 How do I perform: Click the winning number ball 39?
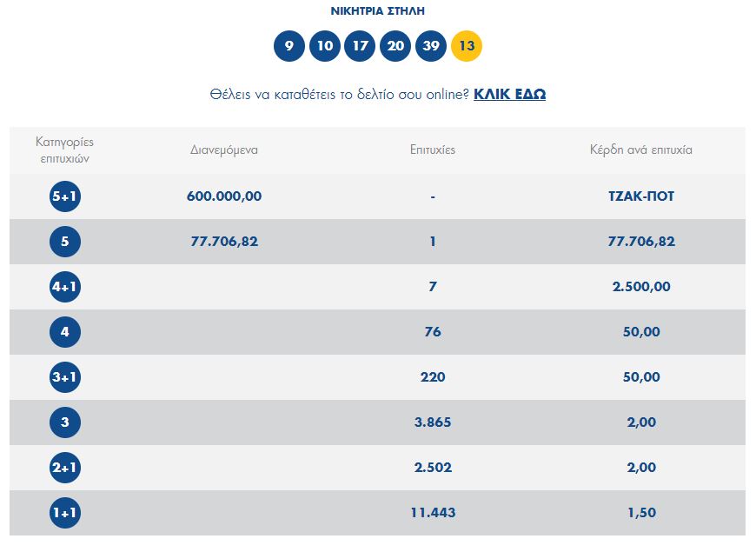[x=431, y=46]
